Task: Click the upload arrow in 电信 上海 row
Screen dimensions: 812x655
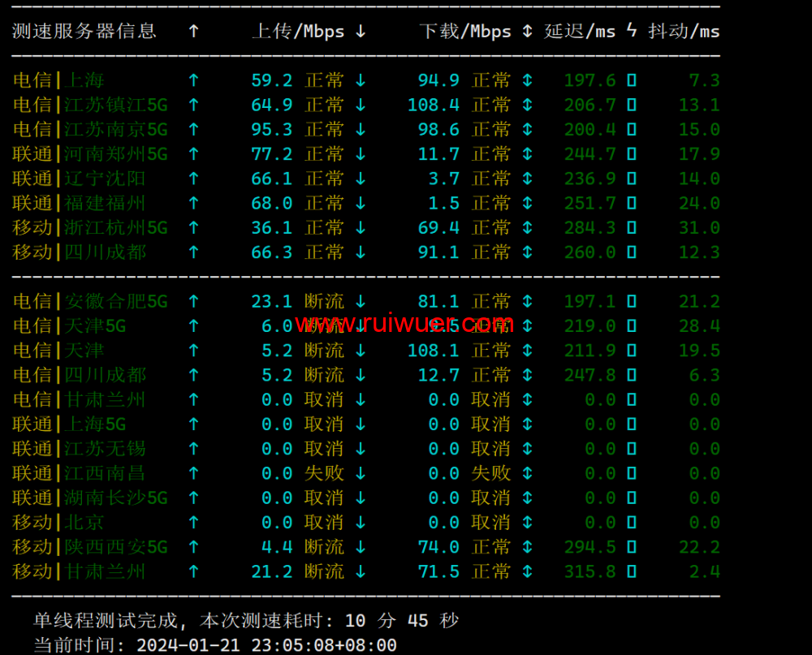Action: coord(193,80)
